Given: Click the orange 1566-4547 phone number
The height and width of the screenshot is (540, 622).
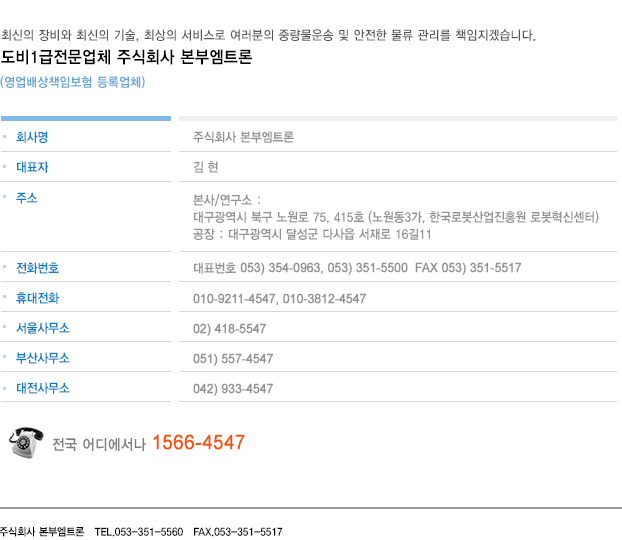Looking at the screenshot, I should click(x=198, y=442).
